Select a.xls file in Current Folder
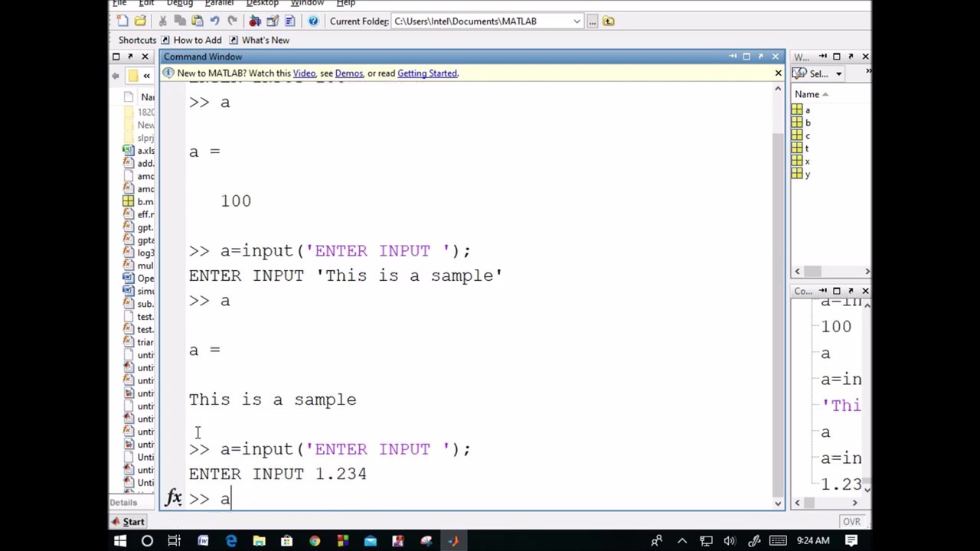The height and width of the screenshot is (551, 980). pyautogui.click(x=140, y=151)
